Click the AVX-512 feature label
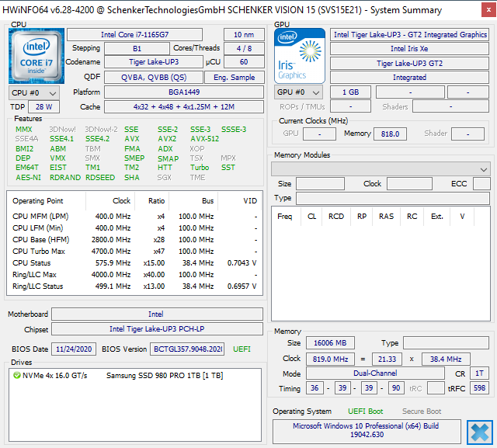This screenshot has height=448, width=497. [x=205, y=139]
